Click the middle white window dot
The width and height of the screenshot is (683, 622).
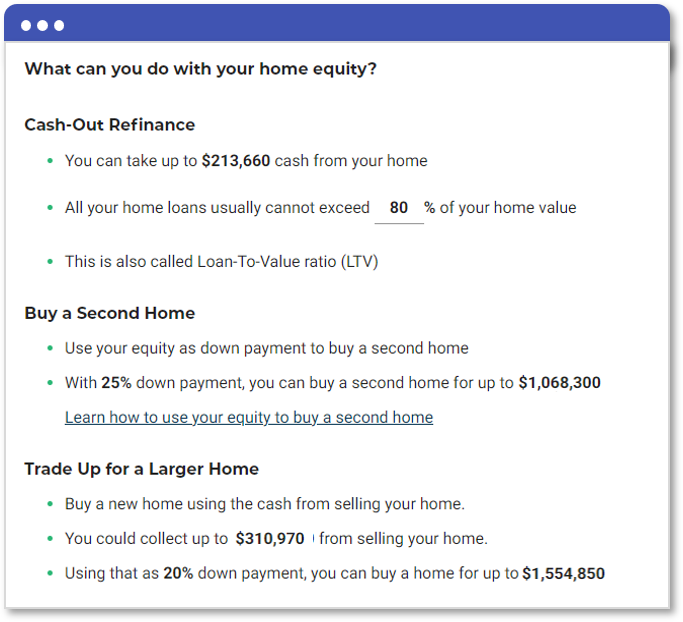[43, 26]
